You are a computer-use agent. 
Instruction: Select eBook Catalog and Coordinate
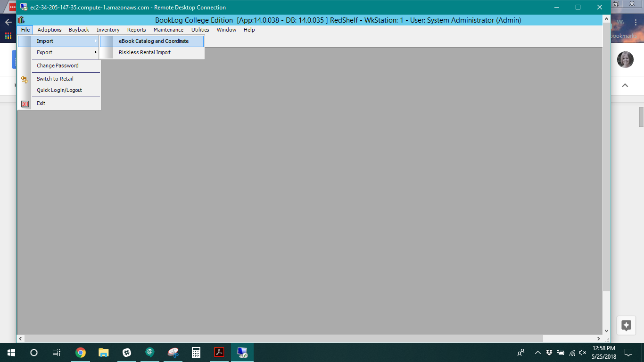[152, 41]
